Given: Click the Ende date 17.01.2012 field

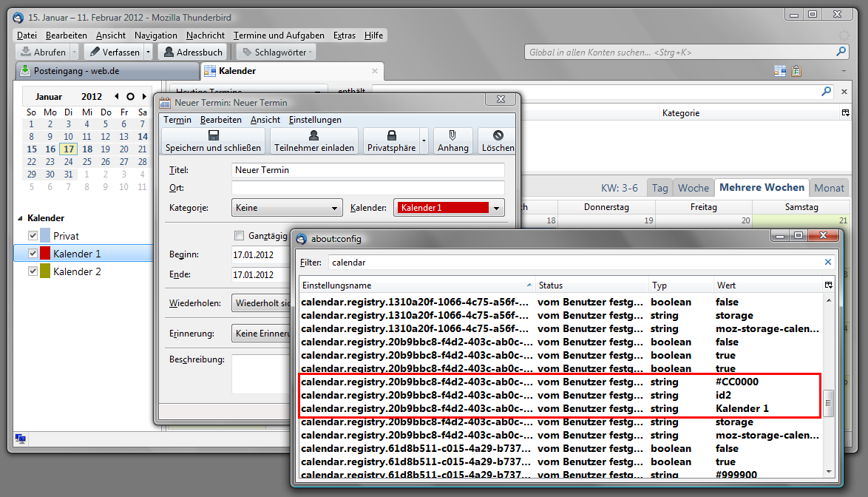Looking at the screenshot, I should pyautogui.click(x=260, y=274).
